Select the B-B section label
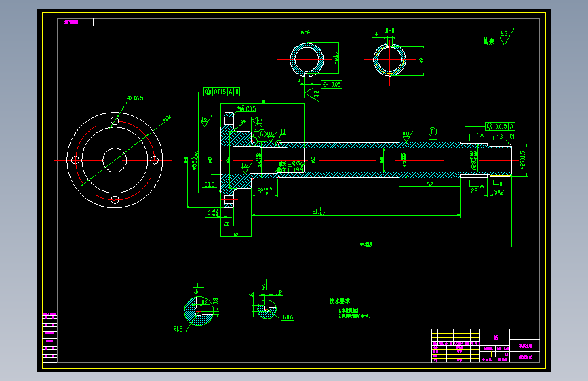Viewport: 588px width, 381px height. [390, 31]
